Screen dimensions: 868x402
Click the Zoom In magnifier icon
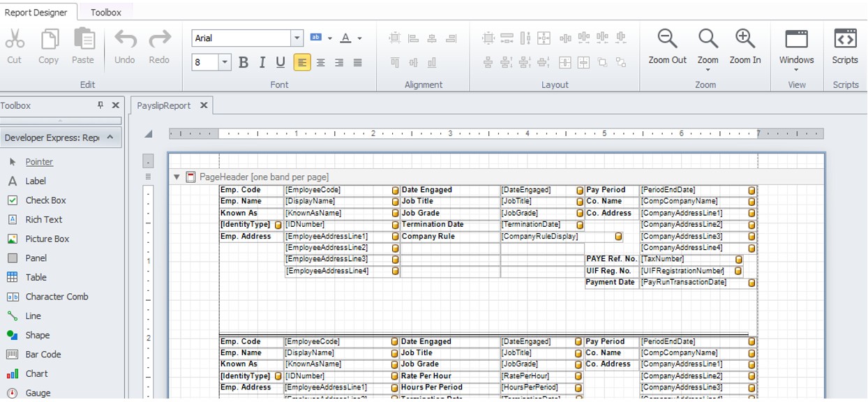click(x=744, y=39)
